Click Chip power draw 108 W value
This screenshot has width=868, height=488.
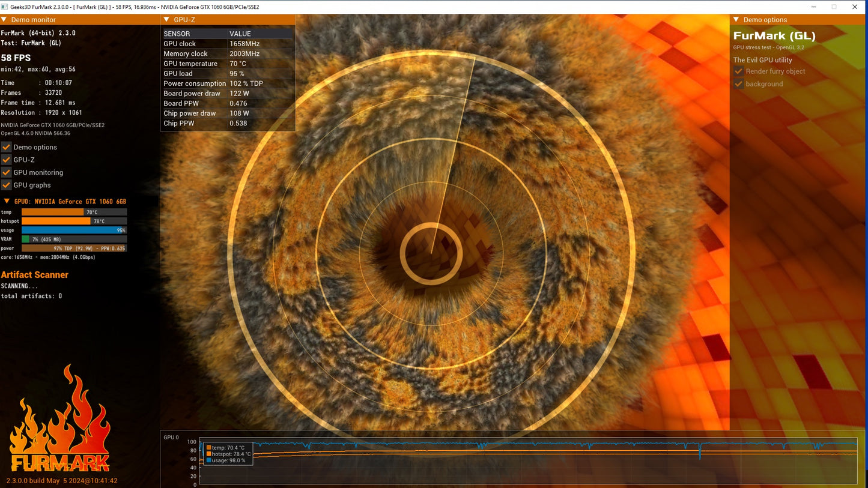[x=239, y=113]
